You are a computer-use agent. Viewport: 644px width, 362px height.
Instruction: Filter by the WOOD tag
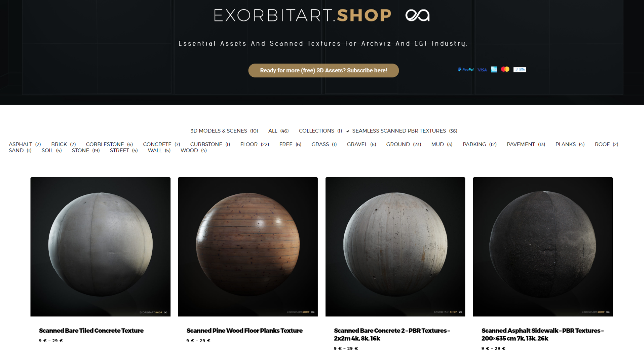click(194, 150)
